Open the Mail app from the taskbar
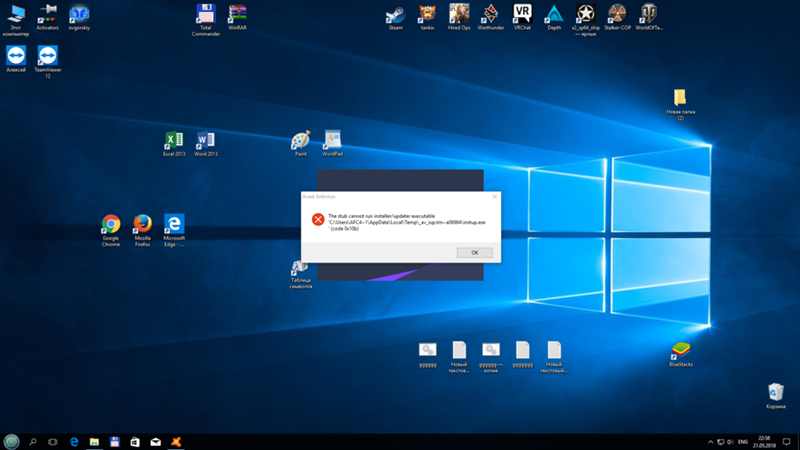 (156, 442)
